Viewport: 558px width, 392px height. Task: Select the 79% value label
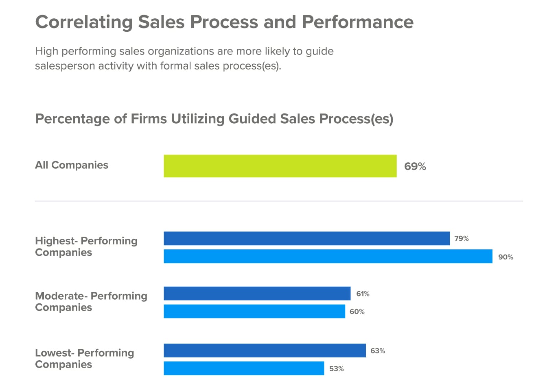coord(462,239)
